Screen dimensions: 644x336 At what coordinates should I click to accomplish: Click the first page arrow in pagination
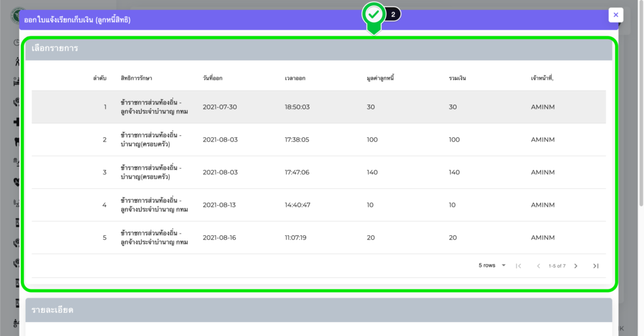[518, 266]
